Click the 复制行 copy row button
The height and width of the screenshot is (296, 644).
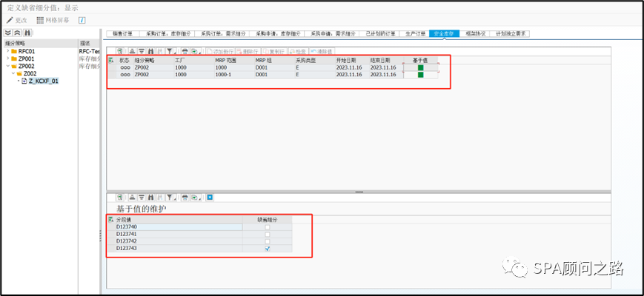click(275, 51)
